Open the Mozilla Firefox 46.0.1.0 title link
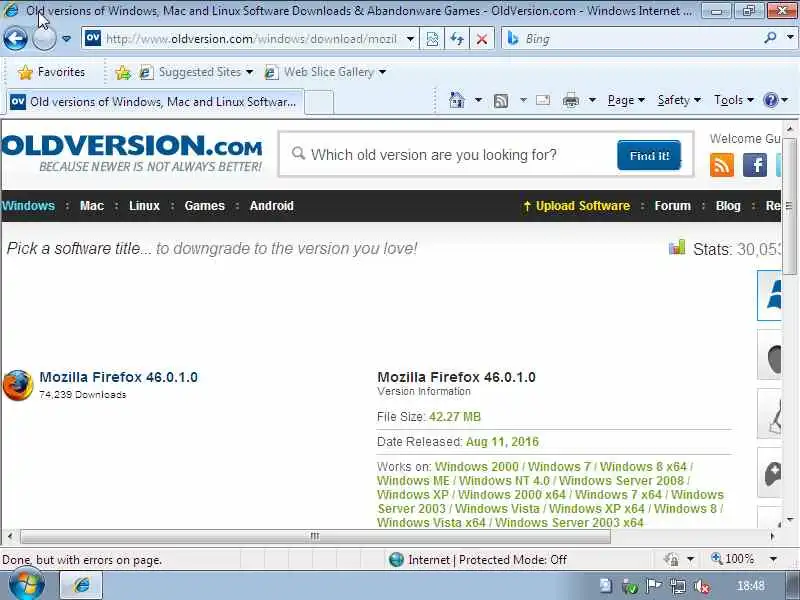 pyautogui.click(x=118, y=377)
